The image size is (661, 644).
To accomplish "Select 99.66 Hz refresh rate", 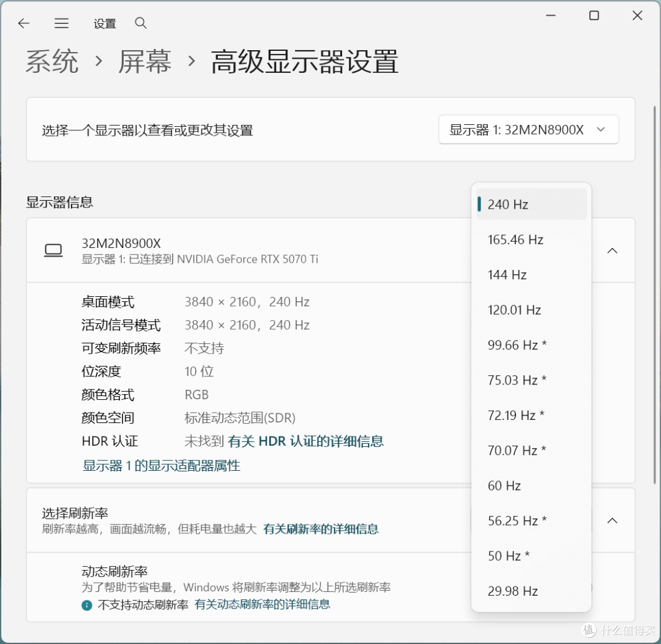I will click(x=531, y=345).
